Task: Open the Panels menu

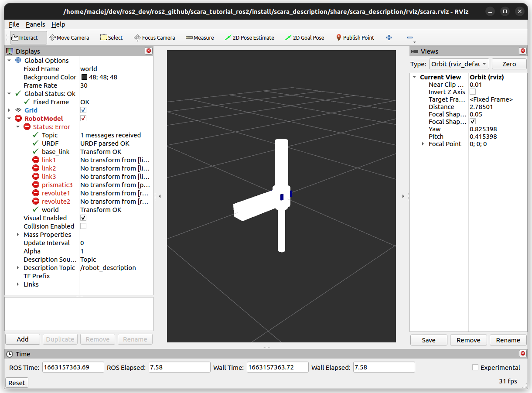Action: pyautogui.click(x=35, y=24)
